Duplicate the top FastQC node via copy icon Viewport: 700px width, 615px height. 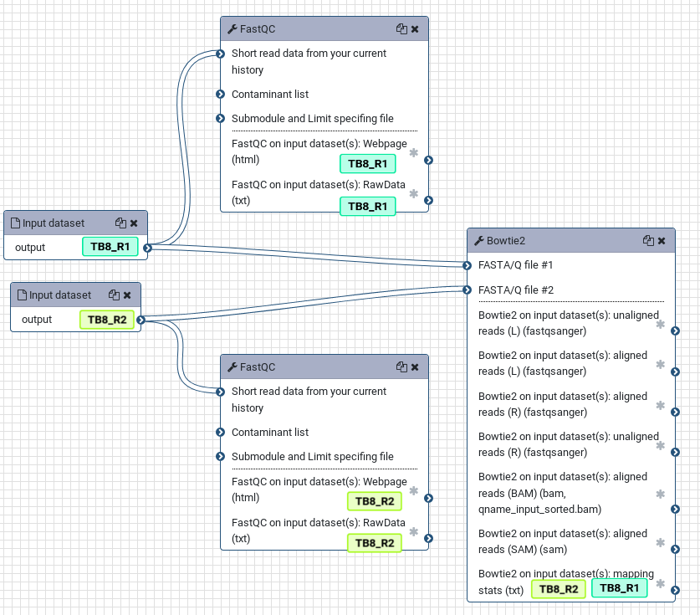[x=401, y=29]
